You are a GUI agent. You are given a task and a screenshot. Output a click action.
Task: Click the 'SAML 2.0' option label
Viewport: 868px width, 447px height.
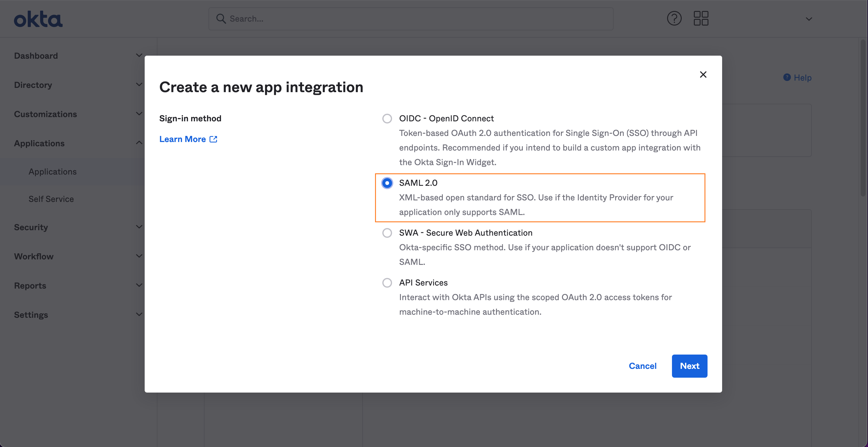[x=418, y=183]
